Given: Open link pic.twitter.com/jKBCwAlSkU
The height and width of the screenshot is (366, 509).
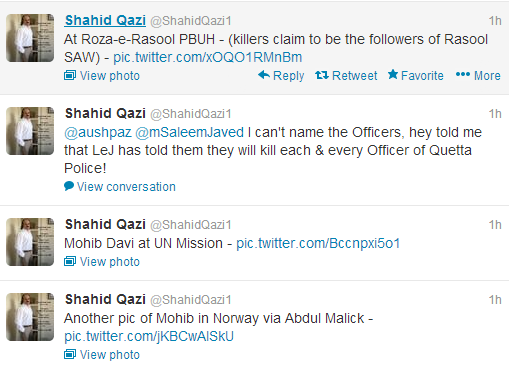Looking at the screenshot, I should pyautogui.click(x=149, y=336).
